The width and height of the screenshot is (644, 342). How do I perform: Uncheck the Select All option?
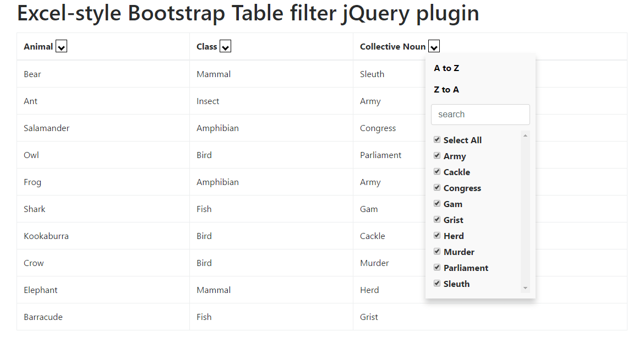click(x=437, y=139)
